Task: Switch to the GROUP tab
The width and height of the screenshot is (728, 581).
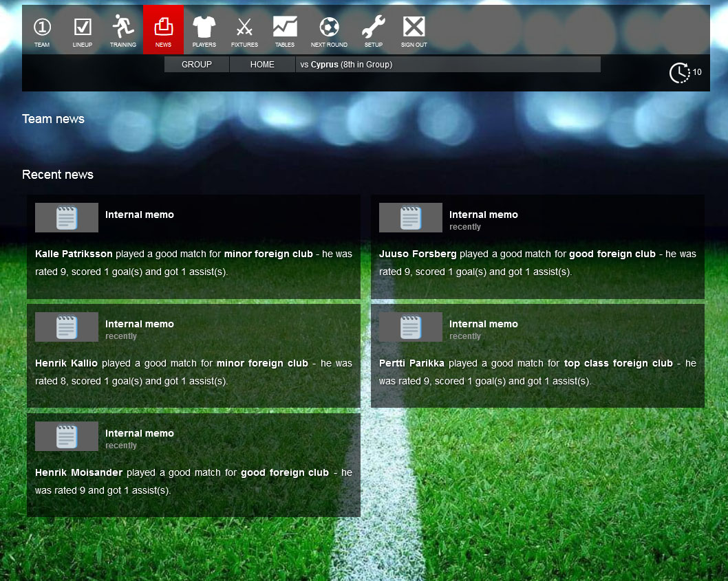Action: point(196,64)
